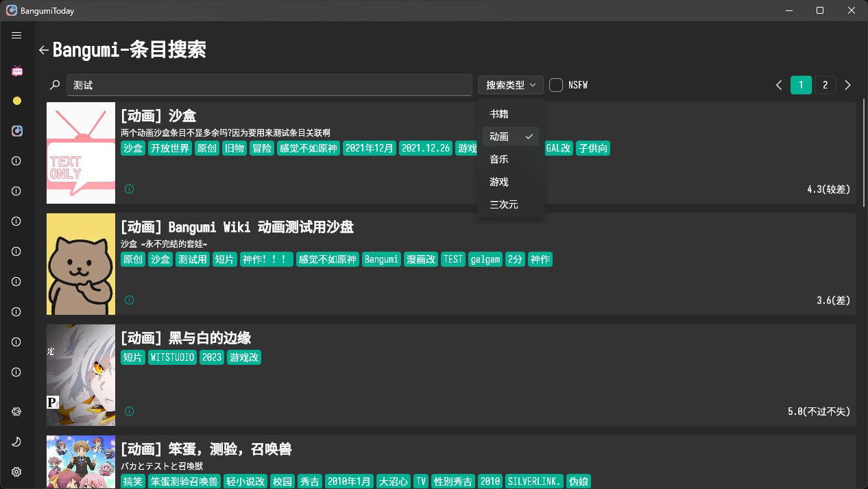This screenshot has height=489, width=868.
Task: Go to results page 1
Action: click(x=801, y=85)
